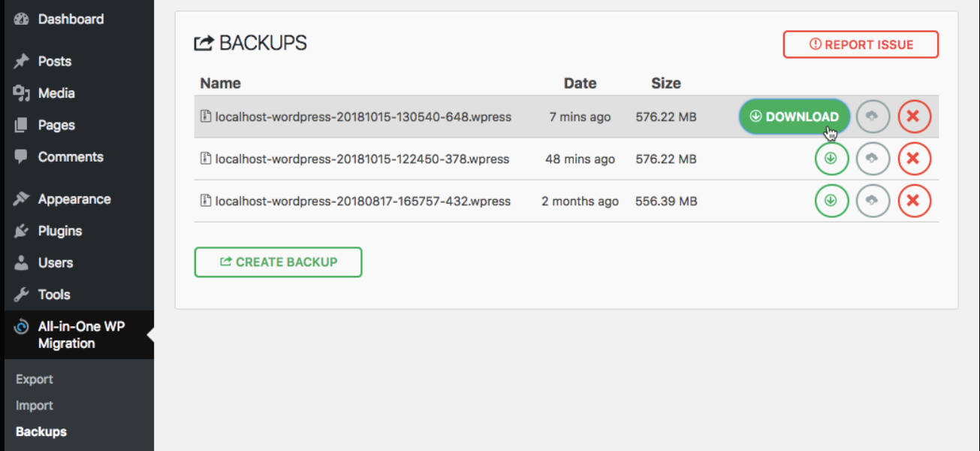Restore backup localhost-wordpress-20181015-130540-648 via cloud icon
The image size is (980, 451).
pos(873,117)
